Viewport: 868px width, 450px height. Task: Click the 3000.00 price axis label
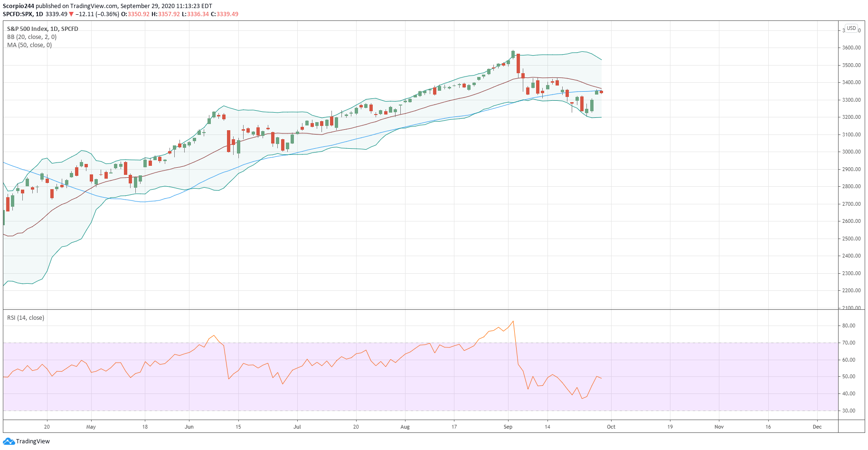(851, 152)
